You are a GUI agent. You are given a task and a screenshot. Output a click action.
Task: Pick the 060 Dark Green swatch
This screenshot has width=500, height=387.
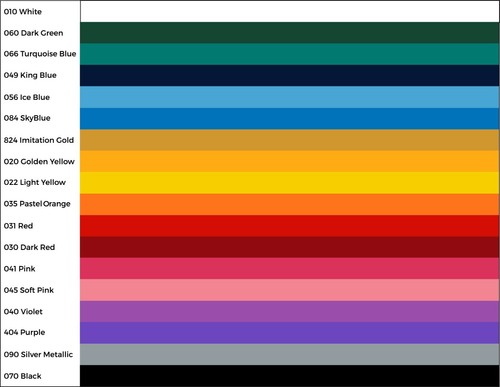pyautogui.click(x=289, y=33)
